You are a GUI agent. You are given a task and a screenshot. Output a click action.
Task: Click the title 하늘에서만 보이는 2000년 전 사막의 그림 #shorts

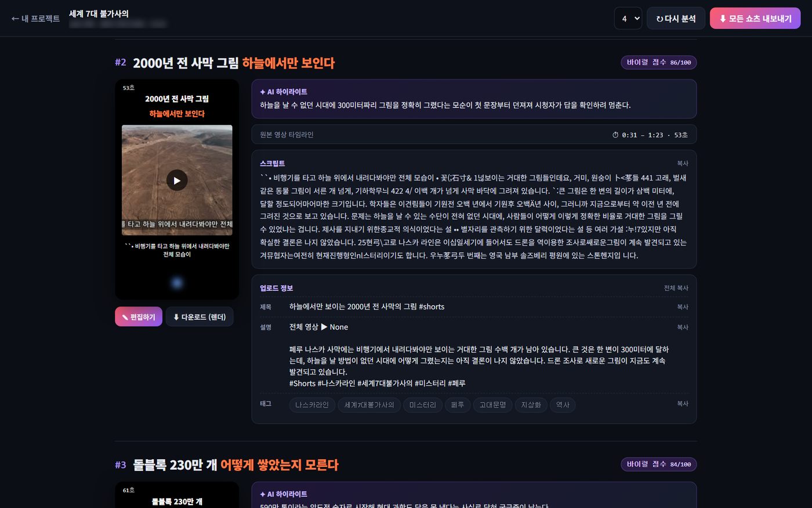click(x=367, y=307)
